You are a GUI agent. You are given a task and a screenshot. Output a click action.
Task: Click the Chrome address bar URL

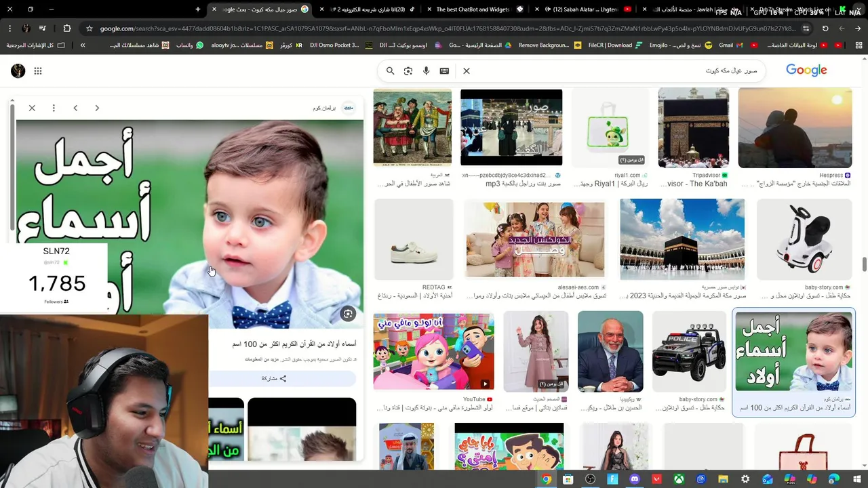point(448,28)
